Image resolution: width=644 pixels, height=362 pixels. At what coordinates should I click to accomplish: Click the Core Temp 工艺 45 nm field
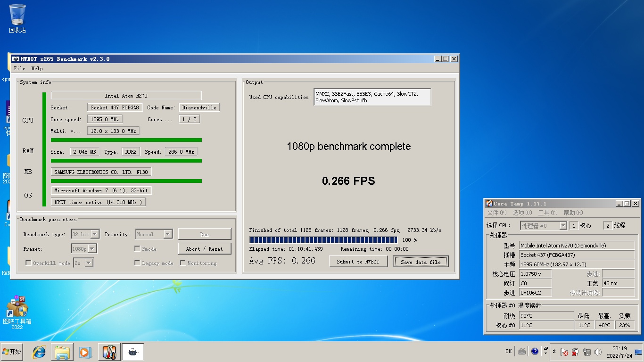[x=618, y=283]
